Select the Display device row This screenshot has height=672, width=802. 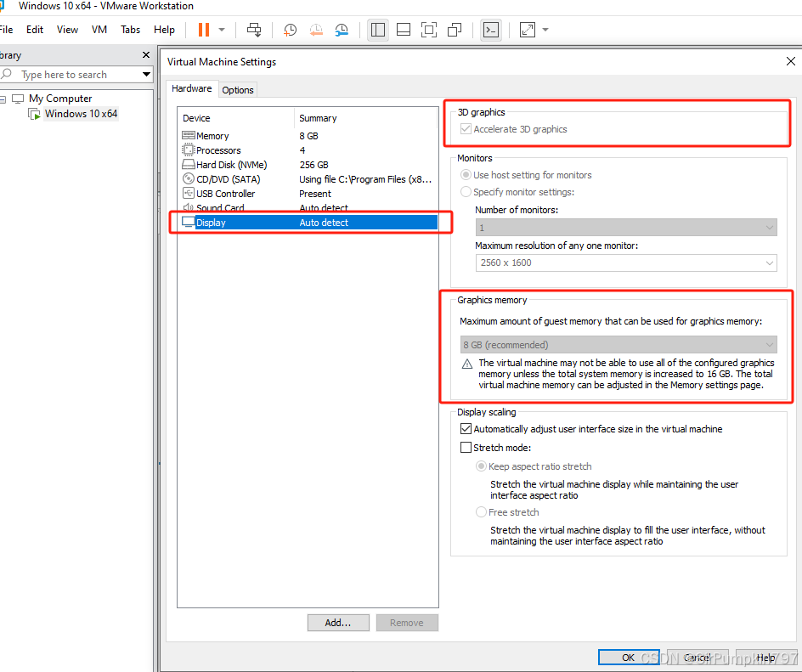(309, 223)
